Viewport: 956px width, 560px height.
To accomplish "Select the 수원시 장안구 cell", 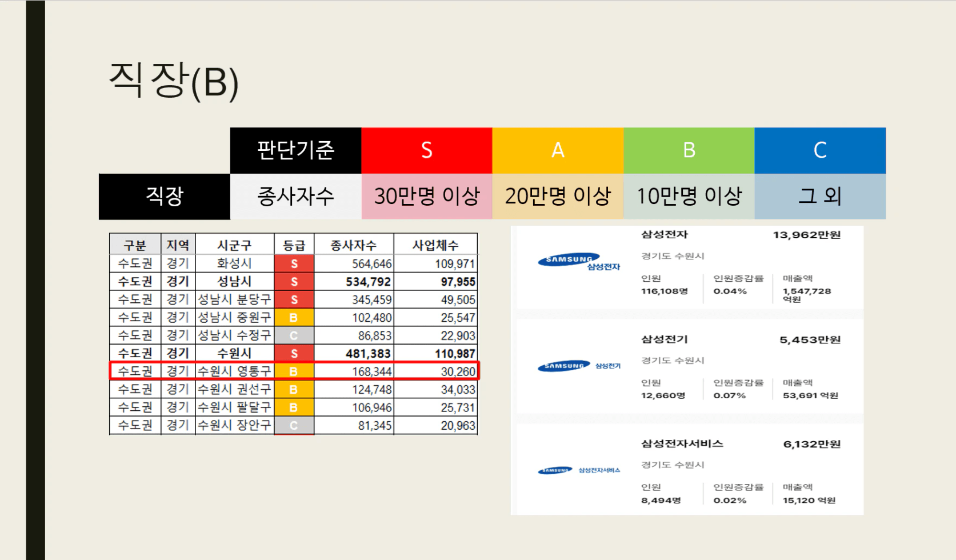I will point(234,425).
